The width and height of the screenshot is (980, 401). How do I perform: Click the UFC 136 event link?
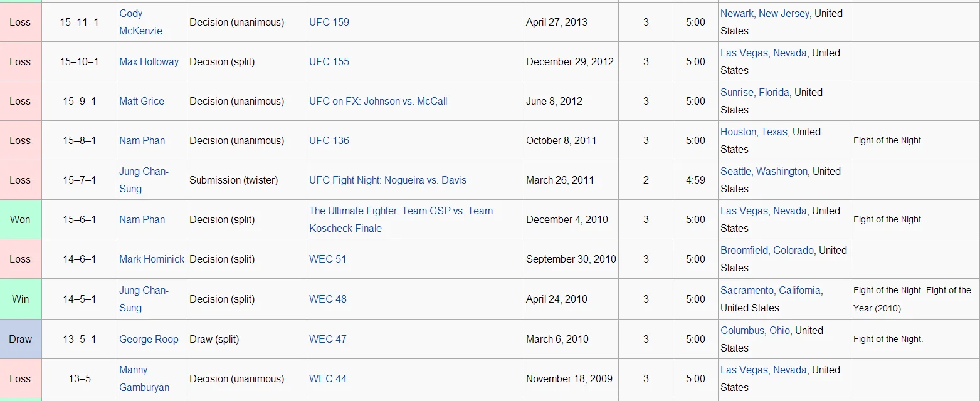pyautogui.click(x=329, y=140)
